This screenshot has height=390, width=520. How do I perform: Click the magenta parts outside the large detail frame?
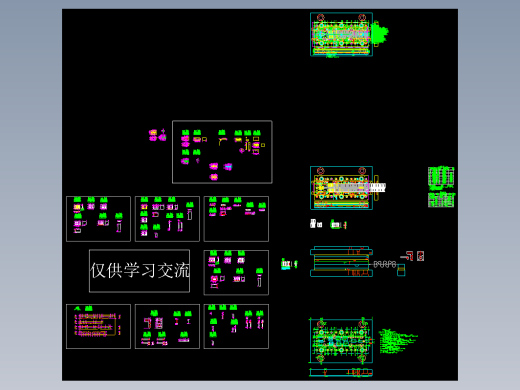(157, 135)
